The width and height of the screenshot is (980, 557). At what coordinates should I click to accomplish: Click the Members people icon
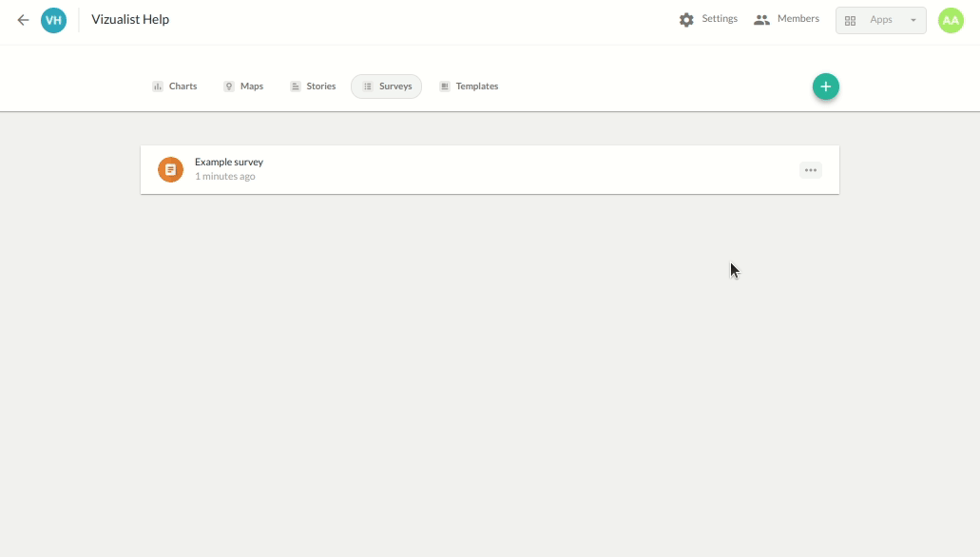click(x=761, y=20)
